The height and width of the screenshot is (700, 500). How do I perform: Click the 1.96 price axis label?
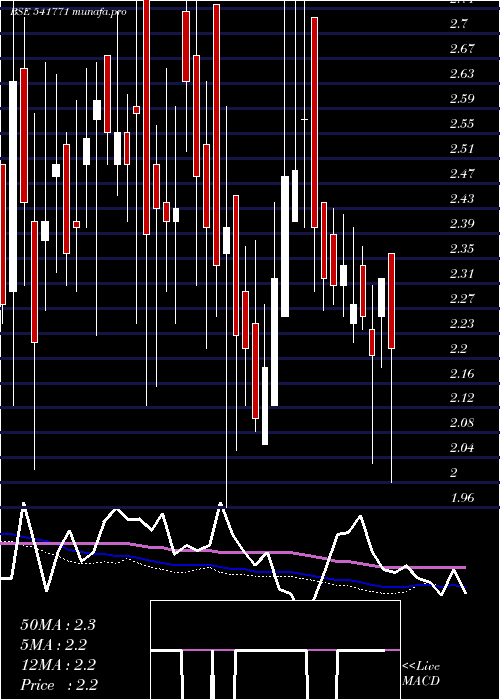(x=462, y=498)
